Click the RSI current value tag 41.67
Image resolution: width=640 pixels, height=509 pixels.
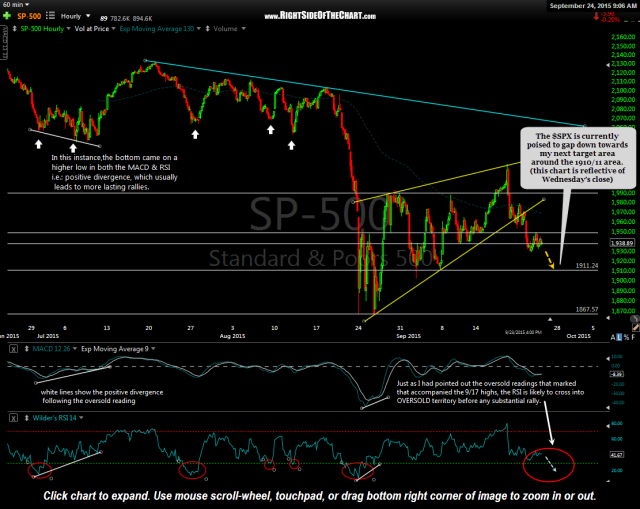pyautogui.click(x=616, y=454)
